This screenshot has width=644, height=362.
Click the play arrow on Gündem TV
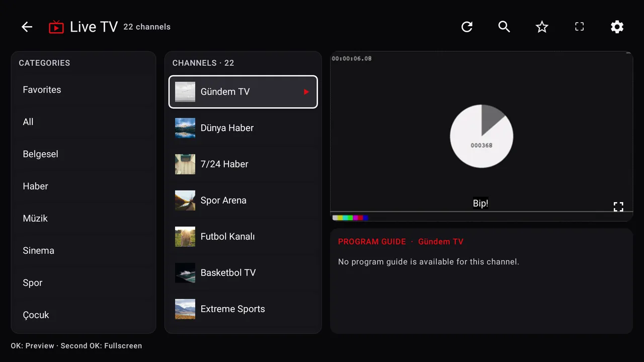click(306, 92)
